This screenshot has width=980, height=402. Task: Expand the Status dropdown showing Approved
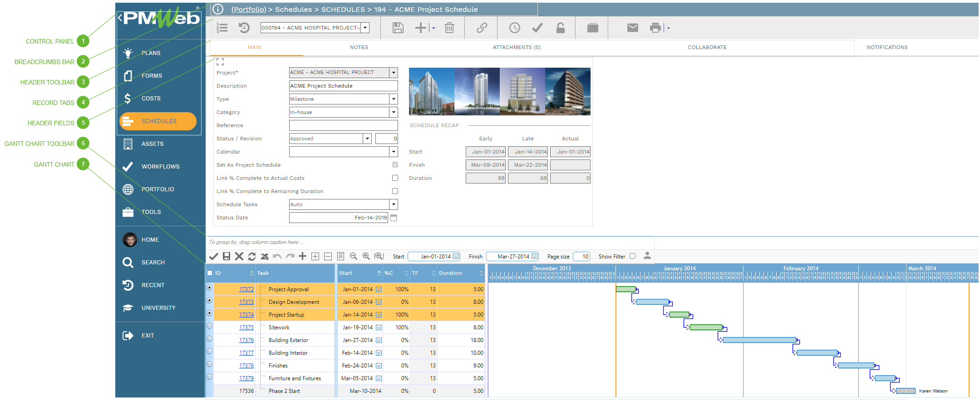click(367, 139)
